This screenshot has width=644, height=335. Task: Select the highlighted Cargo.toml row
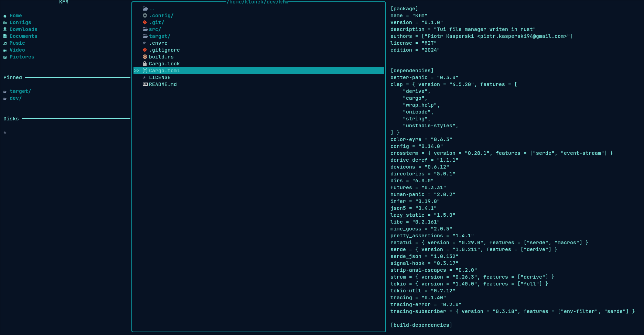pyautogui.click(x=259, y=71)
